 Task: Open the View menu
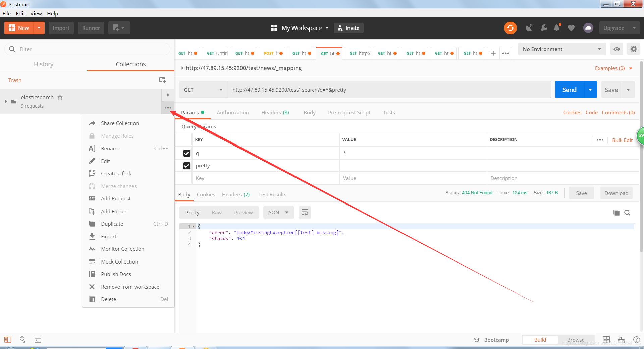pos(36,13)
